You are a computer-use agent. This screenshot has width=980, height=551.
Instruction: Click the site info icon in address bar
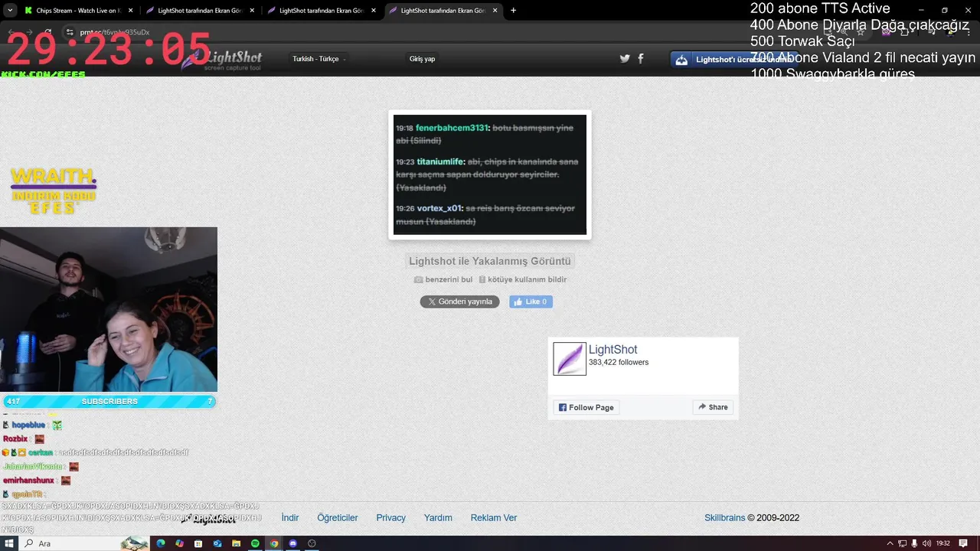pos(70,32)
